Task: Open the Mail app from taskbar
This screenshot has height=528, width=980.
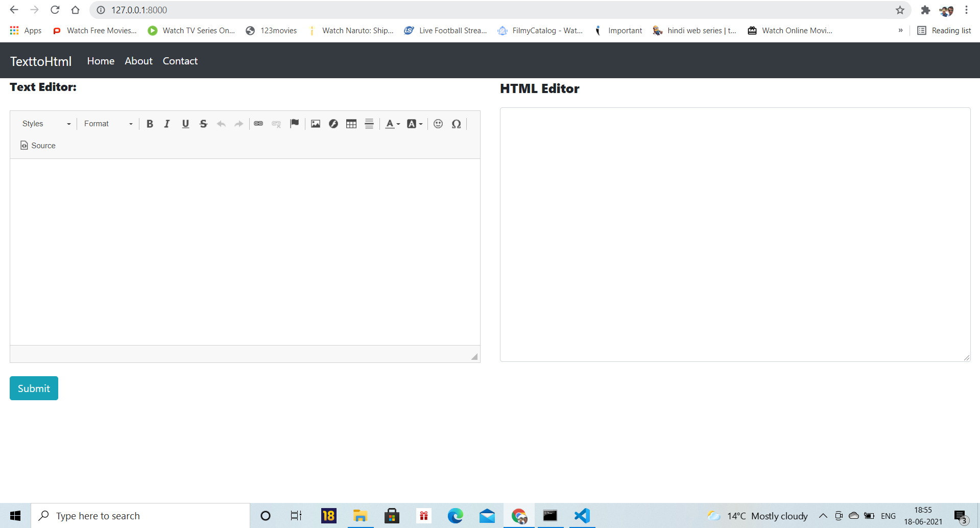Action: (x=487, y=516)
